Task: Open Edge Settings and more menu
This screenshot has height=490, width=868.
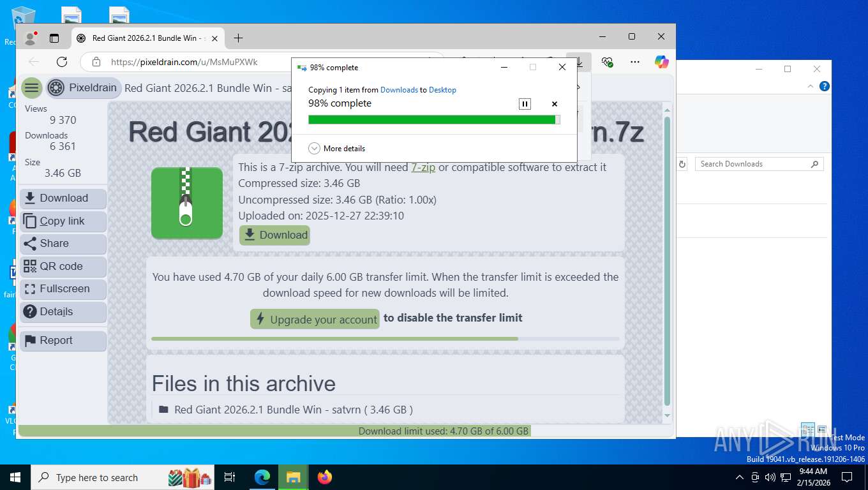Action: [x=634, y=62]
